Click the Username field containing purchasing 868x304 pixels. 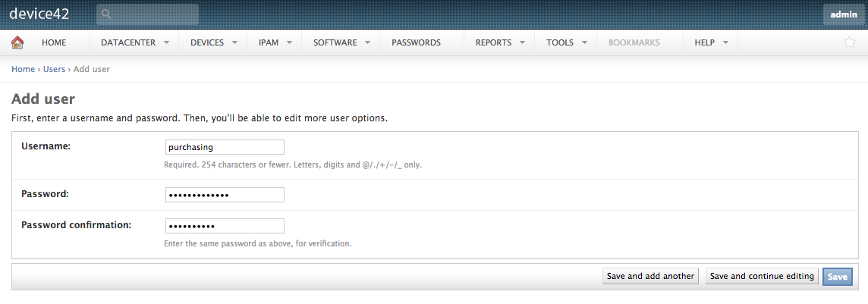pyautogui.click(x=225, y=147)
